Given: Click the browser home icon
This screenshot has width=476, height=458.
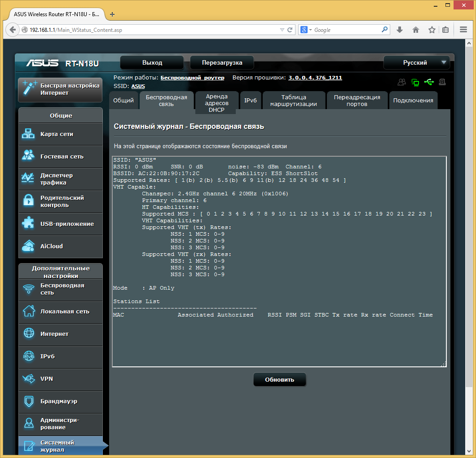Looking at the screenshot, I should click(416, 30).
